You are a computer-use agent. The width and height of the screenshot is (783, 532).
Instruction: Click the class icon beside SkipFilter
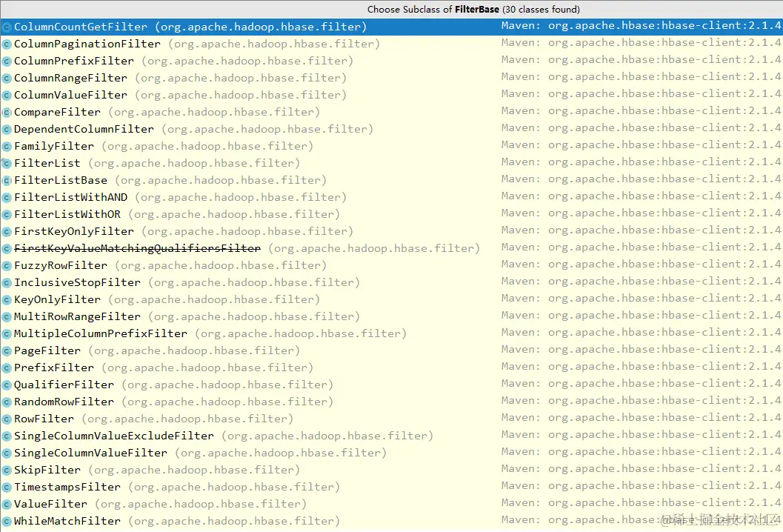tap(7, 470)
